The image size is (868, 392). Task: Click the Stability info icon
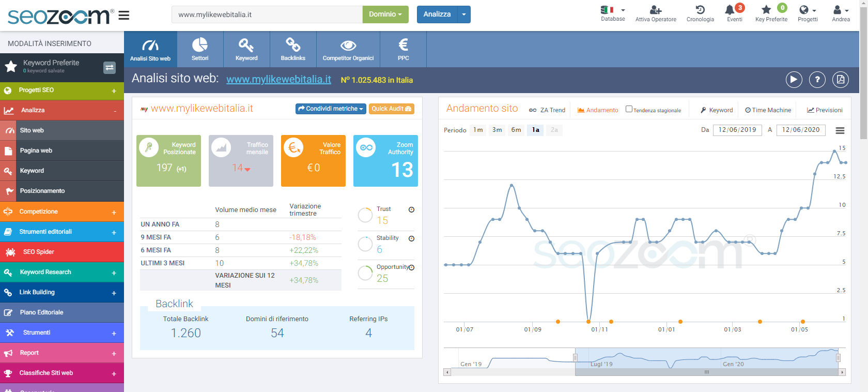(411, 238)
